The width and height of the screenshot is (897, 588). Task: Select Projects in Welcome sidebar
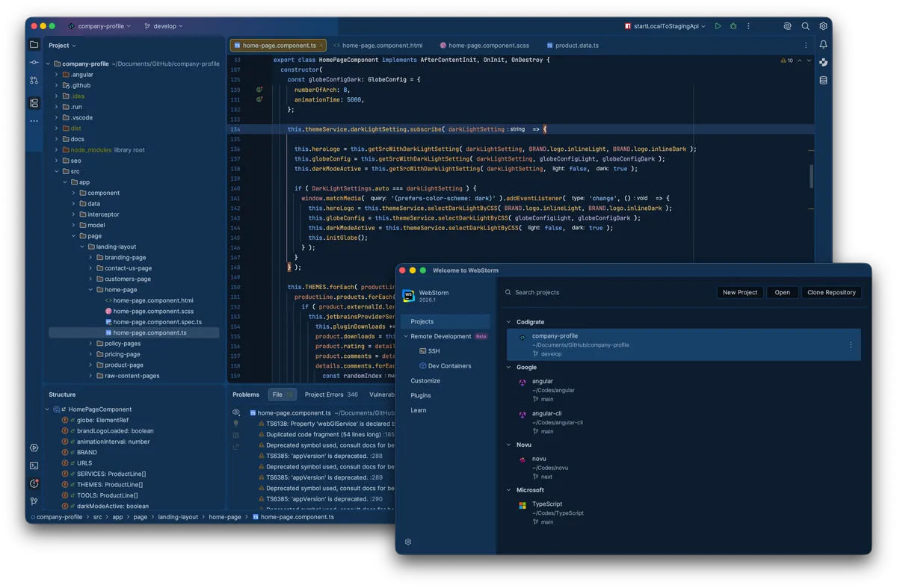click(446, 321)
